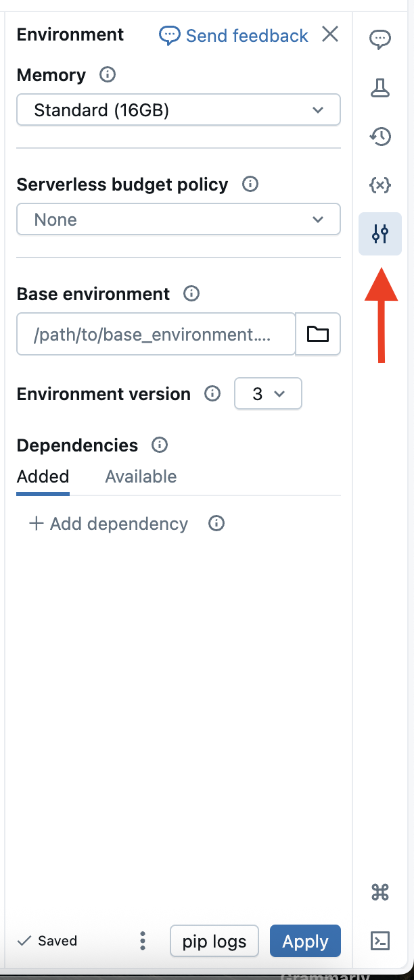Screen dimensions: 414x980
Task: Click the Apply button
Action: [x=305, y=941]
